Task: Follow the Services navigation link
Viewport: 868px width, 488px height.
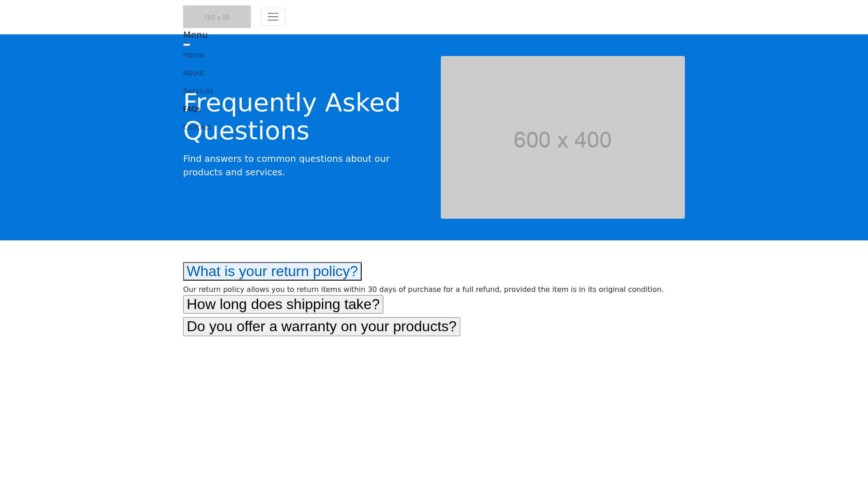Action: point(198,91)
